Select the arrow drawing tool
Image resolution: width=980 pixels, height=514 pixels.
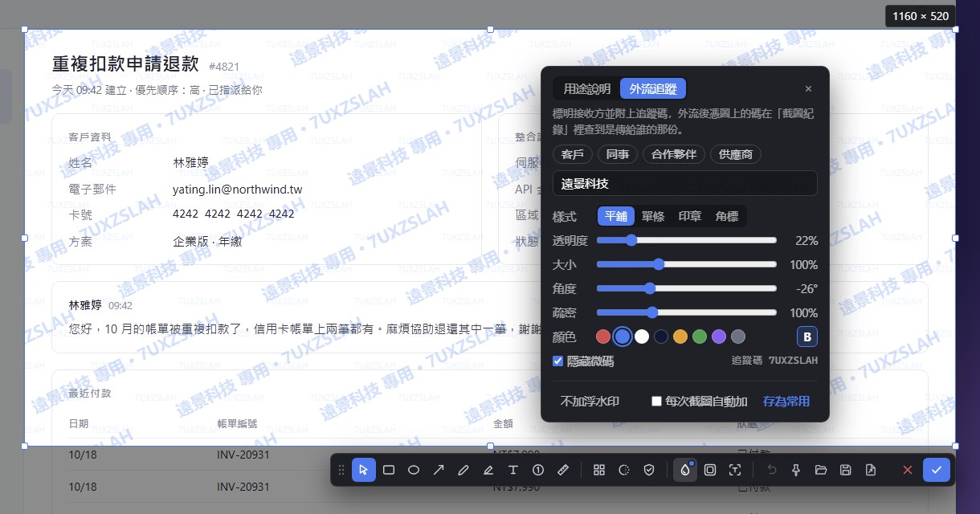click(439, 470)
